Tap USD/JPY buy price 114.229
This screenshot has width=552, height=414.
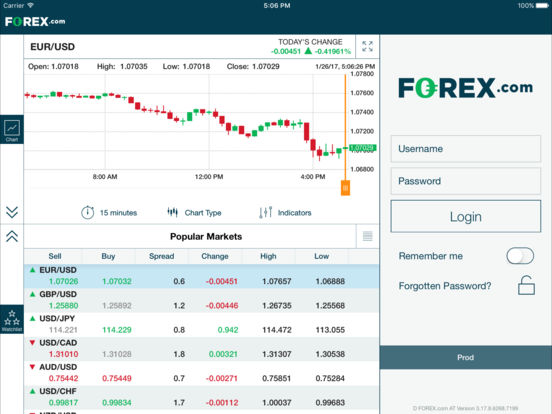(x=117, y=330)
